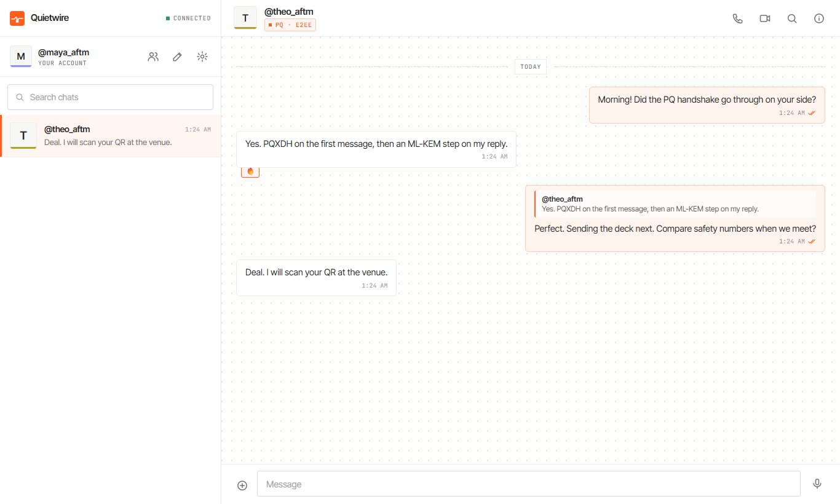840x504 pixels.
Task: Click the PQ · E2EE encryption badge
Action: point(290,25)
